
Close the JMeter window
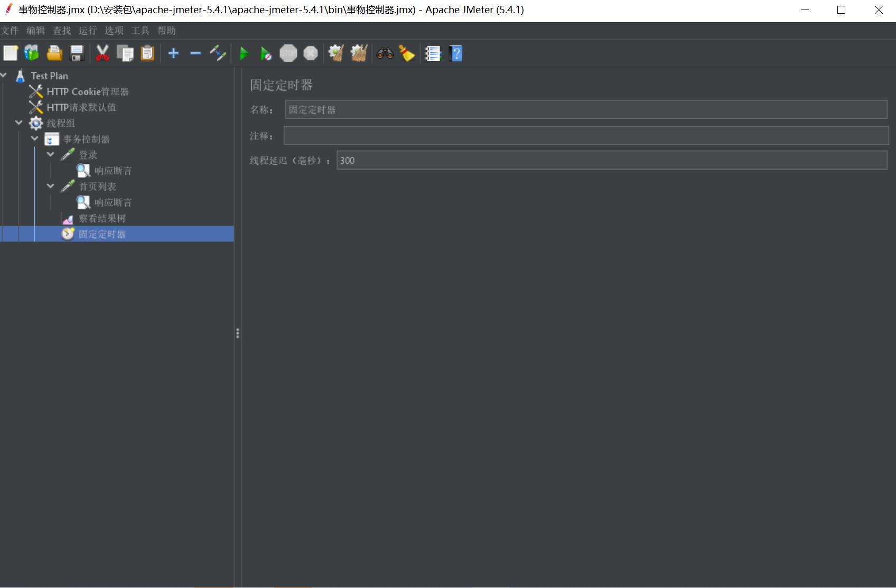pos(879,10)
